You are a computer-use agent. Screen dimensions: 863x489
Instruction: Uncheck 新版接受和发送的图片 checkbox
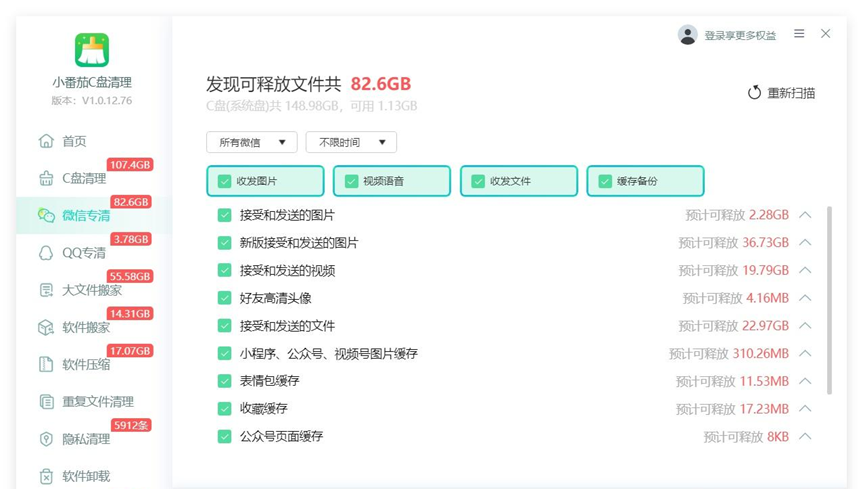pyautogui.click(x=225, y=242)
